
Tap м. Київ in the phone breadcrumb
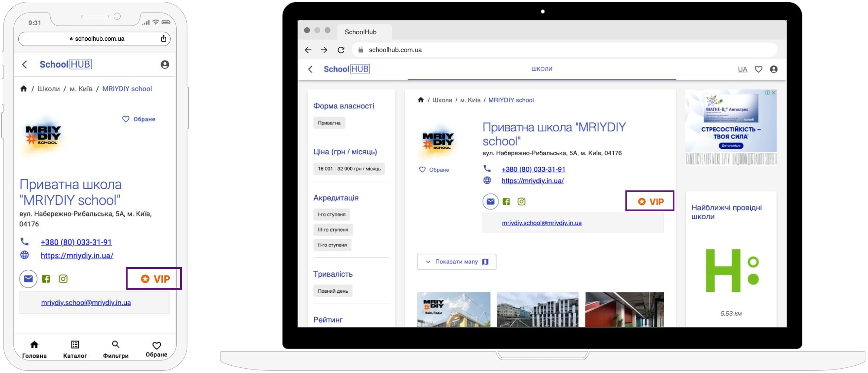(81, 88)
